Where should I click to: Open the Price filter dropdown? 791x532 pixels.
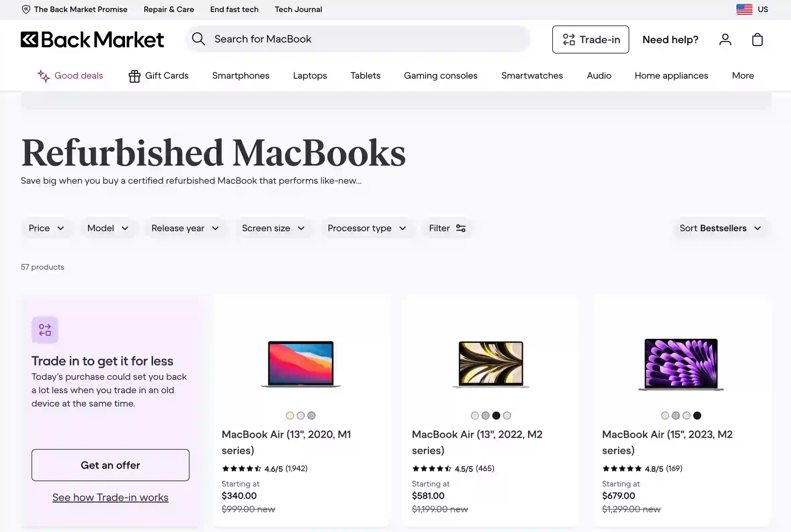click(47, 228)
